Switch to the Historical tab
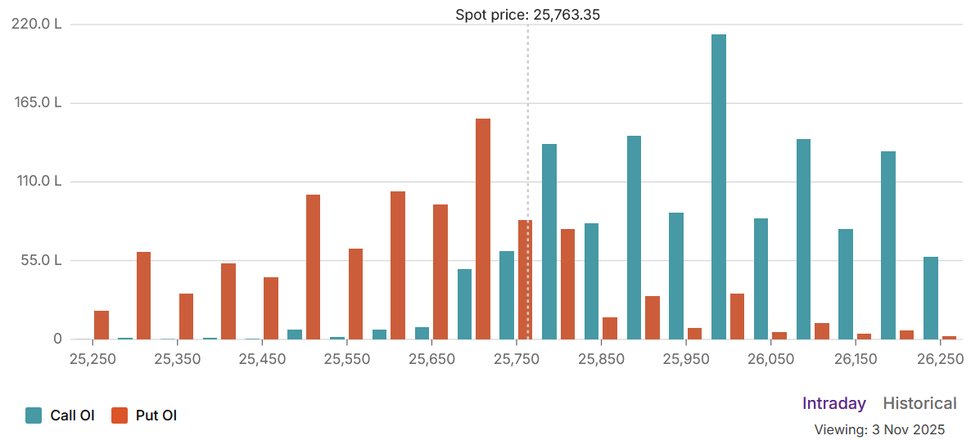Screen dimensions: 980x440 pos(919,403)
